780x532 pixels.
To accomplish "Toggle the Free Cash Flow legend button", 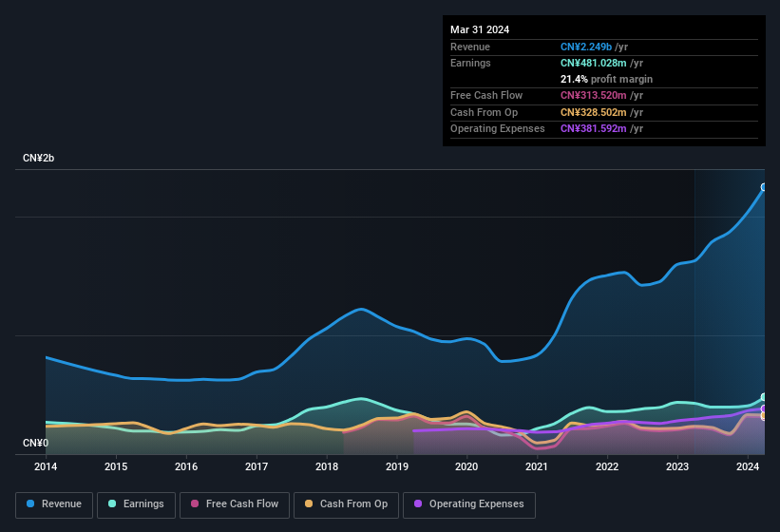I will 235,504.
